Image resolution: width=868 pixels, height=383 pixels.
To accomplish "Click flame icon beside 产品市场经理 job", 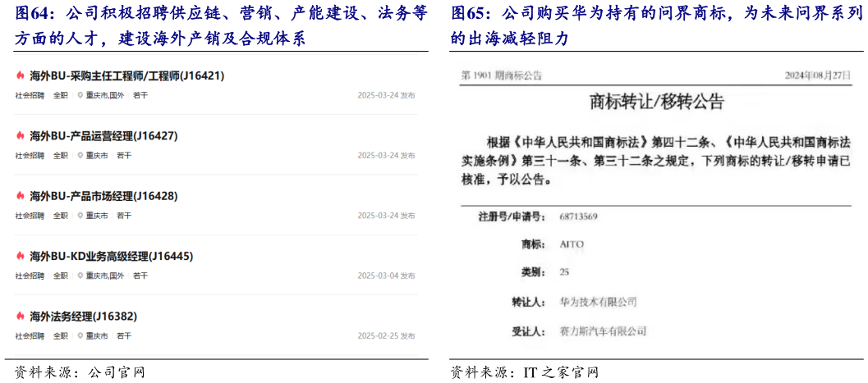I will pyautogui.click(x=21, y=196).
